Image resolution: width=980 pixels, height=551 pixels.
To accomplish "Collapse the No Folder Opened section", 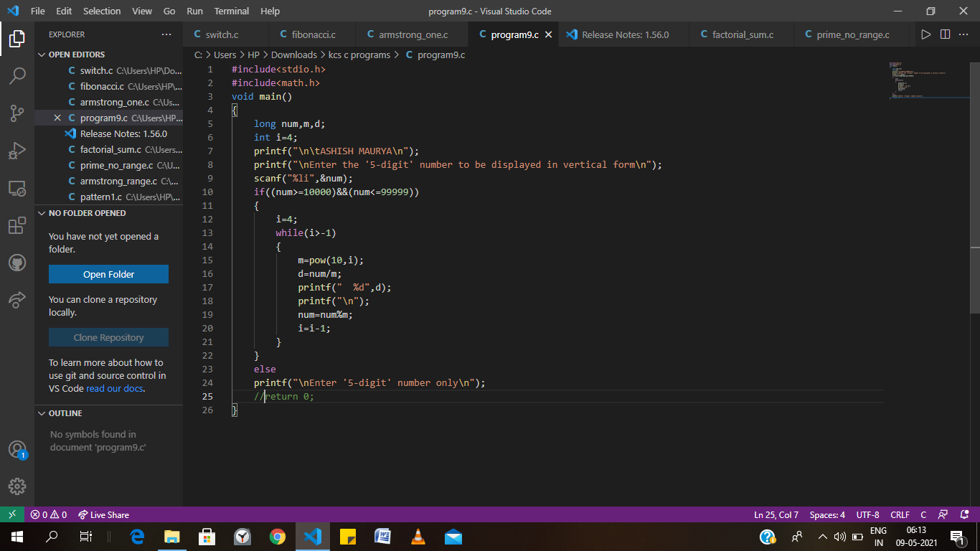I will click(83, 213).
